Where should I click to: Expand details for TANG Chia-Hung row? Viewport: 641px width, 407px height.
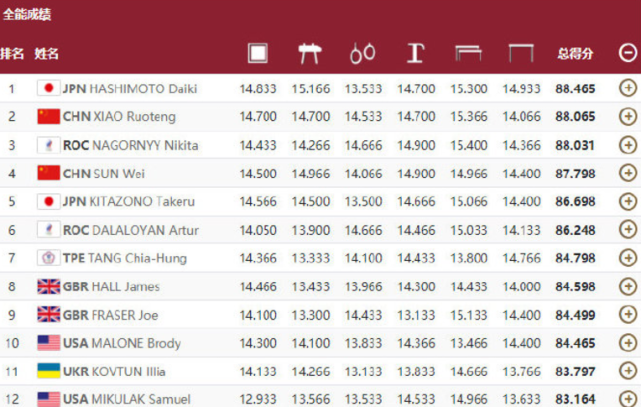(627, 258)
